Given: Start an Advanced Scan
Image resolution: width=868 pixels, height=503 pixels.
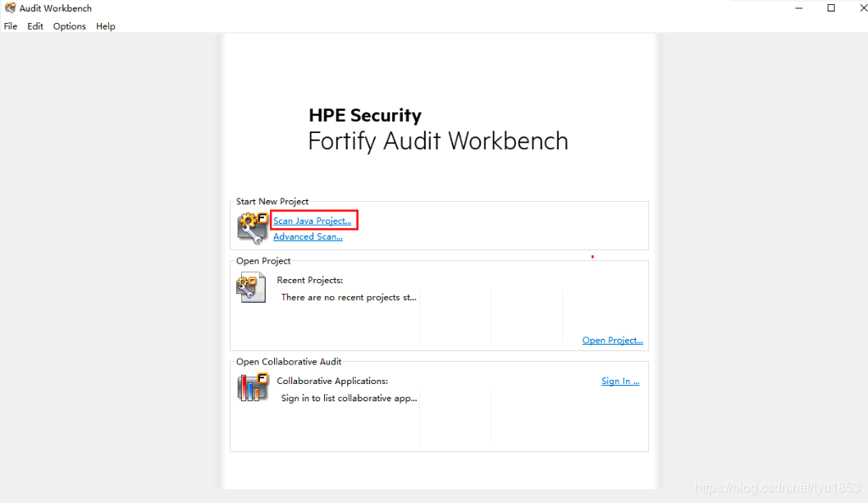Looking at the screenshot, I should pyautogui.click(x=308, y=236).
